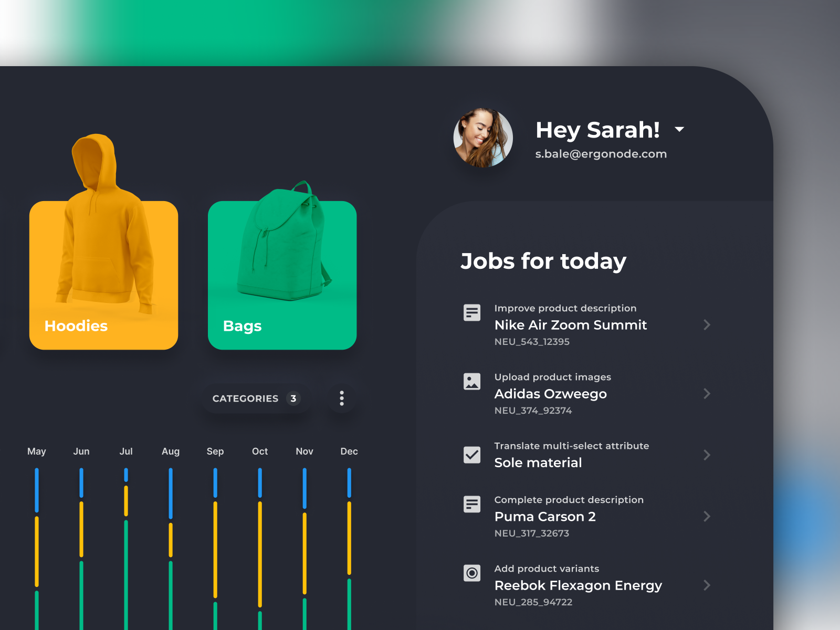Viewport: 840px width, 630px height.
Task: Select the May column label
Action: (x=37, y=451)
